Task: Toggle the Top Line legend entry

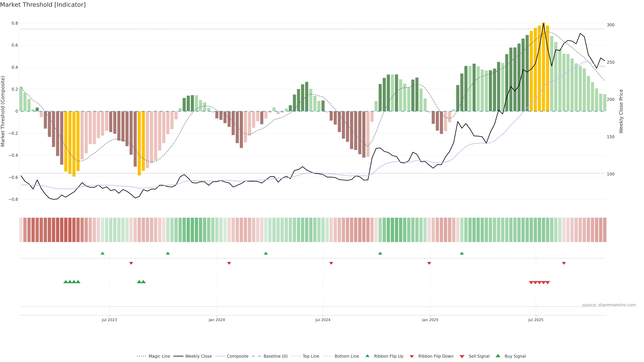Action: tap(311, 356)
